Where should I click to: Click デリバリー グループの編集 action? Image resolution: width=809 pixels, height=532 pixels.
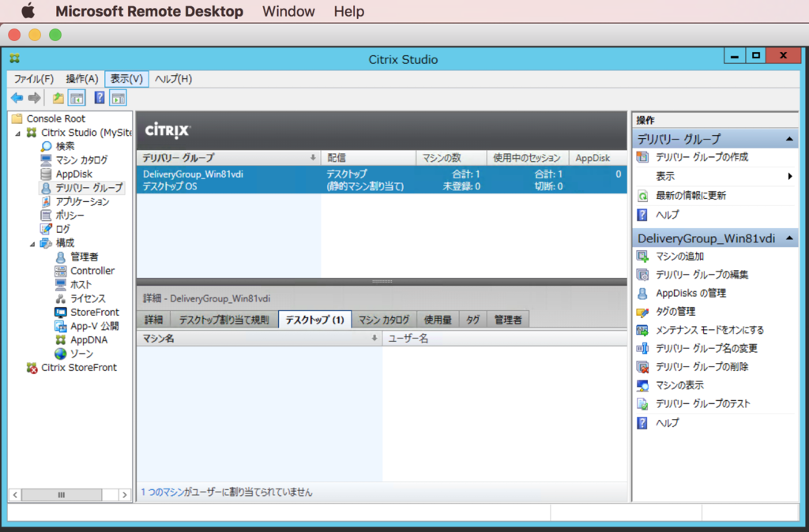point(702,275)
